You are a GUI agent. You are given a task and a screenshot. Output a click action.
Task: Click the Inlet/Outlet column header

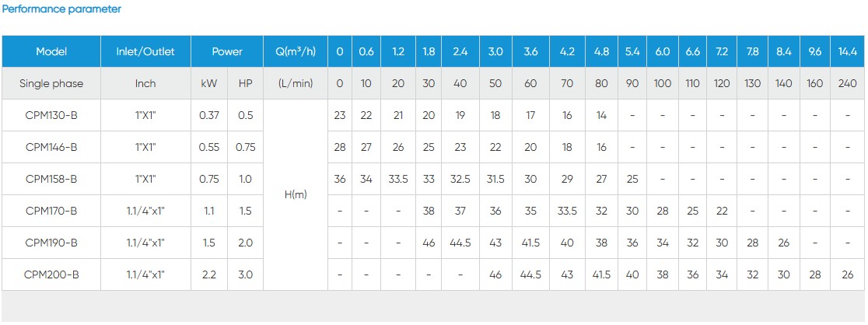[145, 52]
